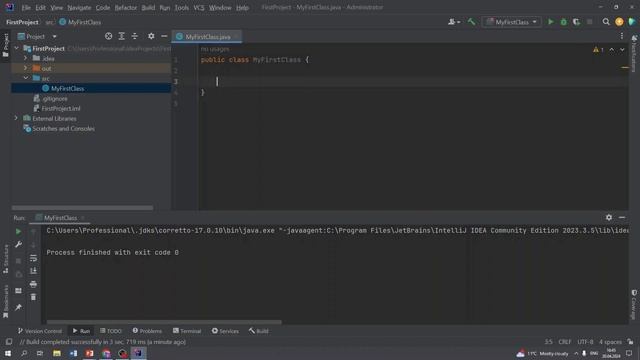Image resolution: width=640 pixels, height=360 pixels.
Task: Click Expand All icon in Project panel
Action: pyautogui.click(x=122, y=36)
